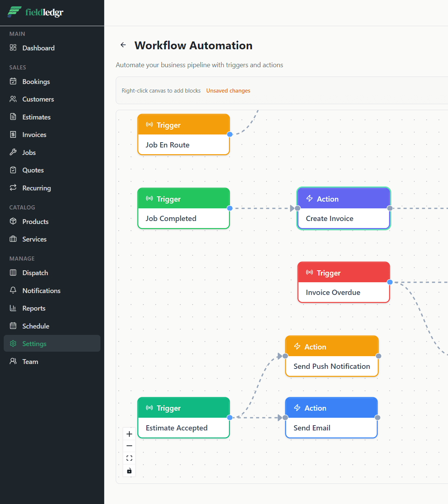The image size is (448, 504).
Task: Select the Invoice Overdue trigger block
Action: click(343, 282)
